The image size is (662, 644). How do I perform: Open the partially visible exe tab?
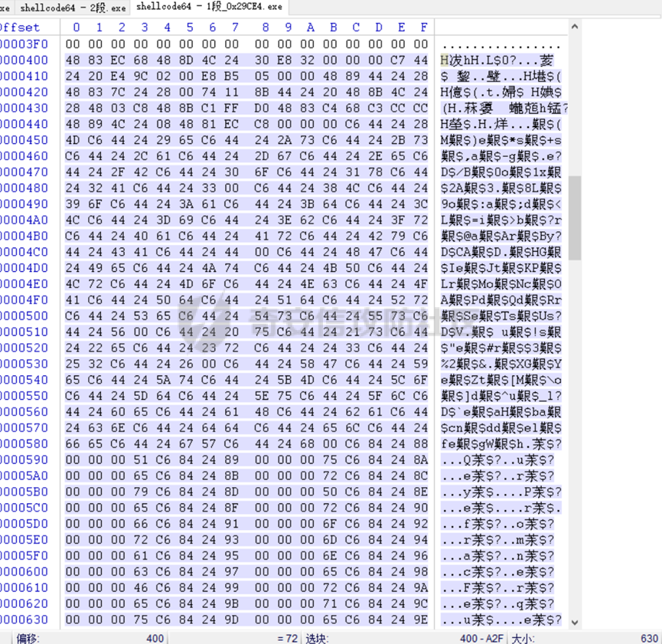(5, 7)
